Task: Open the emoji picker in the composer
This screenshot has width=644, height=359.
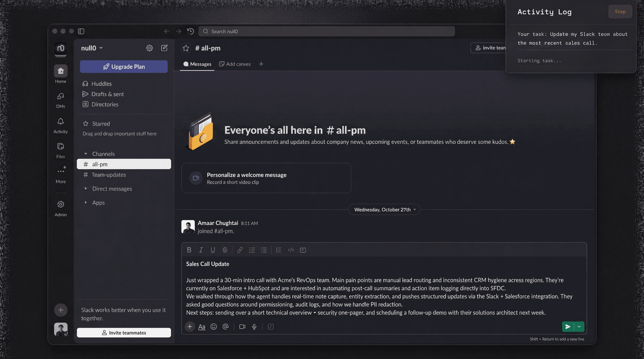Action: point(214,327)
